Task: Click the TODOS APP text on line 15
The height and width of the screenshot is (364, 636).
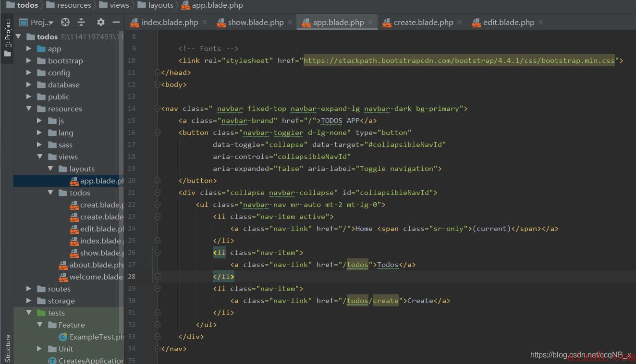Action: [x=340, y=121]
